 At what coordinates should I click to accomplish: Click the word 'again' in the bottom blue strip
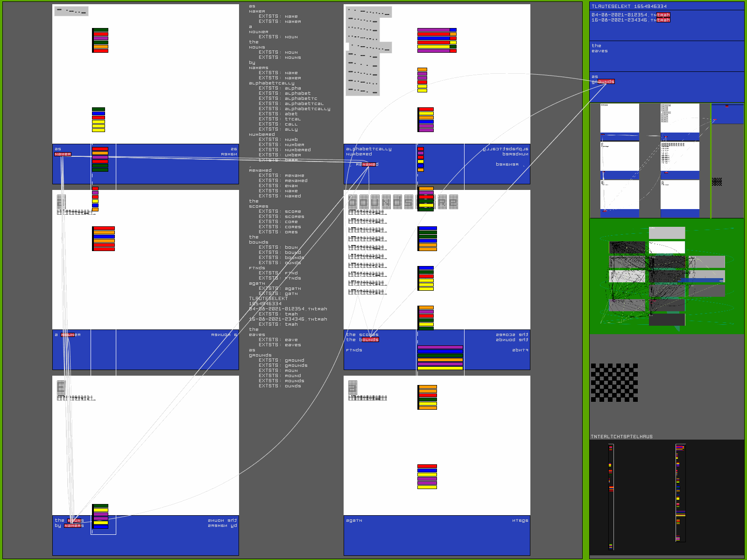click(354, 520)
